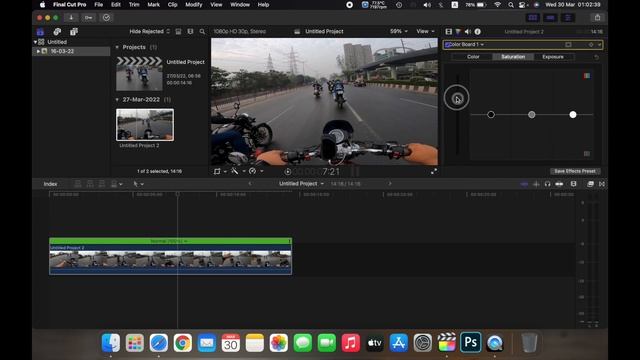This screenshot has height=360, width=640.
Task: Collapse the 27-Mar-2022 section triangle
Action: [x=117, y=100]
